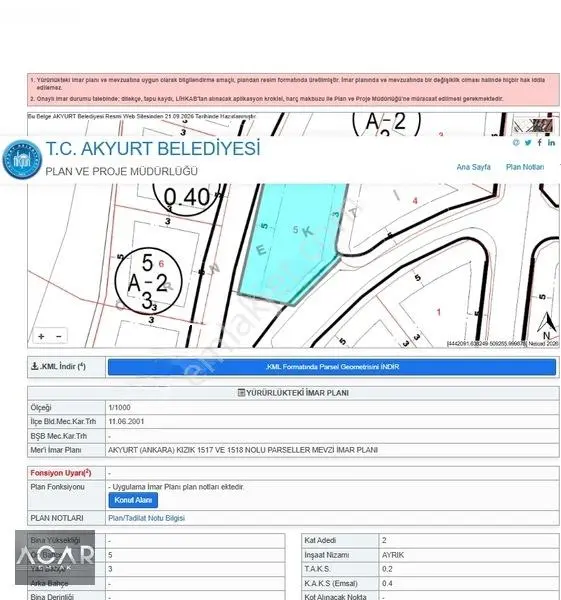Select the K.A.K.S (Emsal) value 0.4
The width and height of the screenshot is (561, 600).
387,583
